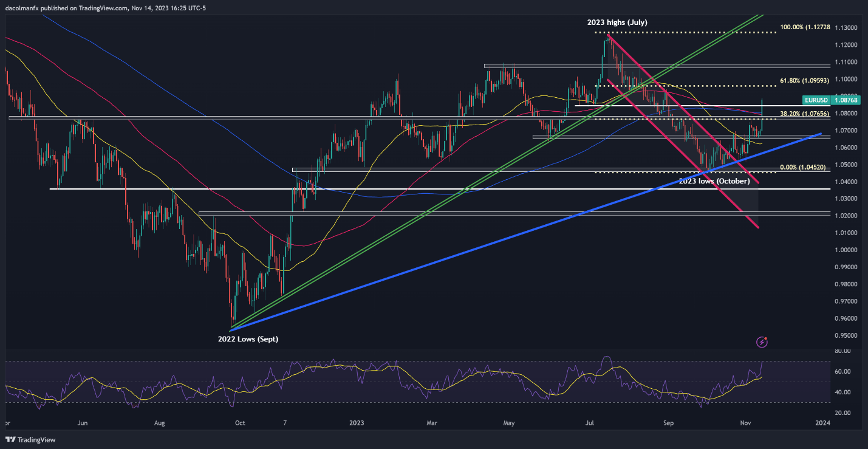Click the Oct marker on time axis
Image resolution: width=868 pixels, height=449 pixels.
(240, 422)
